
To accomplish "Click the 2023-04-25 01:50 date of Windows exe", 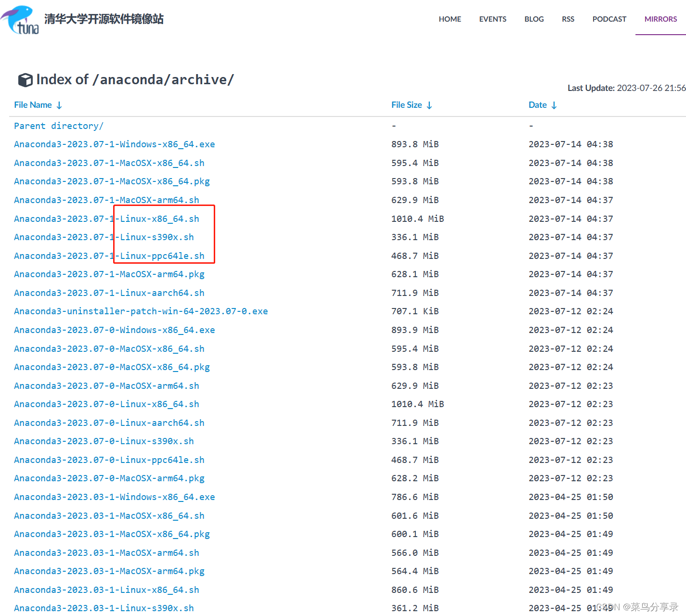I will pos(571,497).
